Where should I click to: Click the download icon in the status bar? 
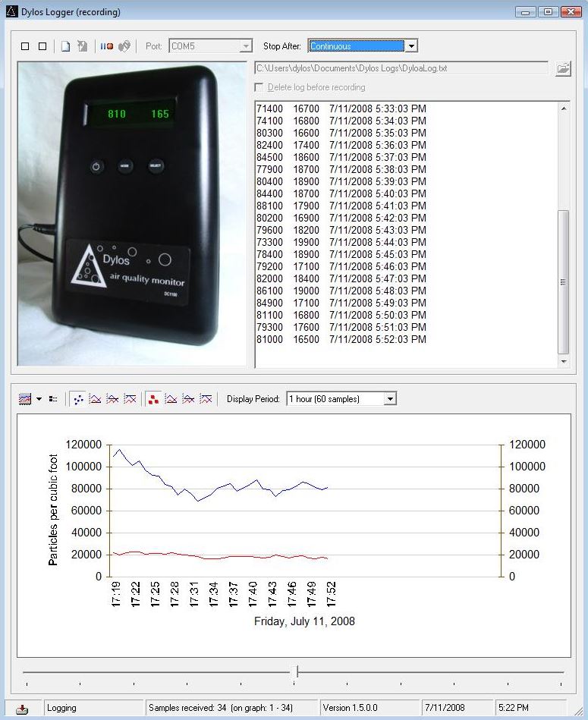[x=21, y=709]
